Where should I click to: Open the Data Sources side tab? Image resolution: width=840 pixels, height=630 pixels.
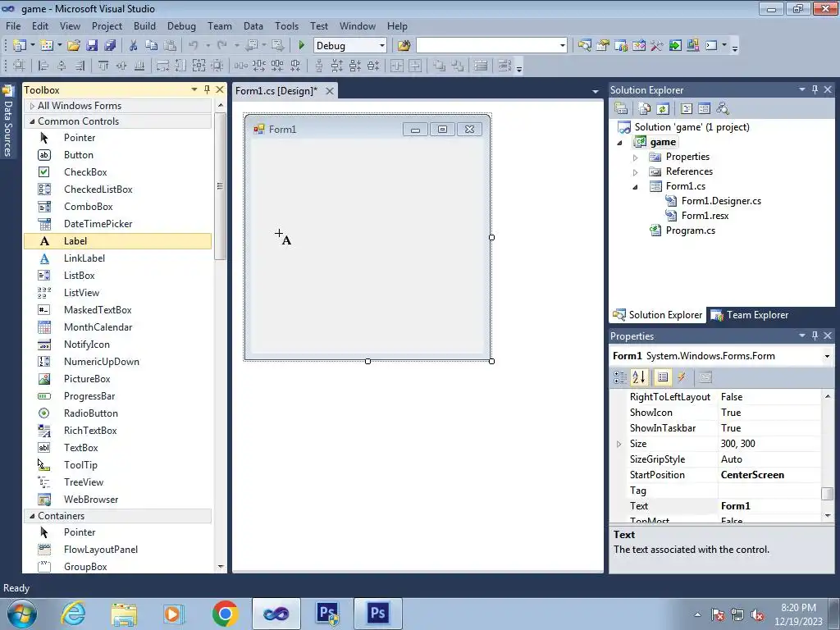tap(7, 121)
